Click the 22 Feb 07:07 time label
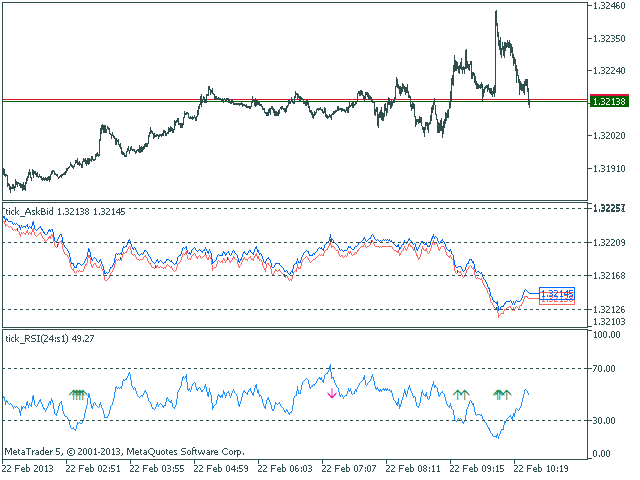 point(349,468)
